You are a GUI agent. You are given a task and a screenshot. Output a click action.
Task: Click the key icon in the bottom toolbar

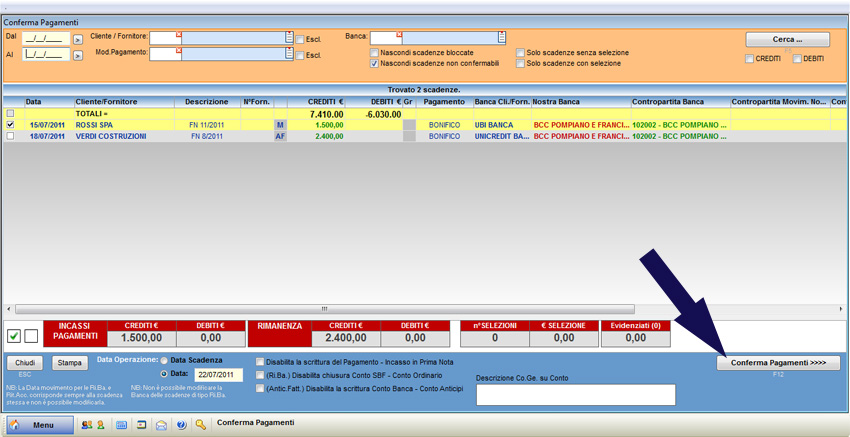coord(201,425)
